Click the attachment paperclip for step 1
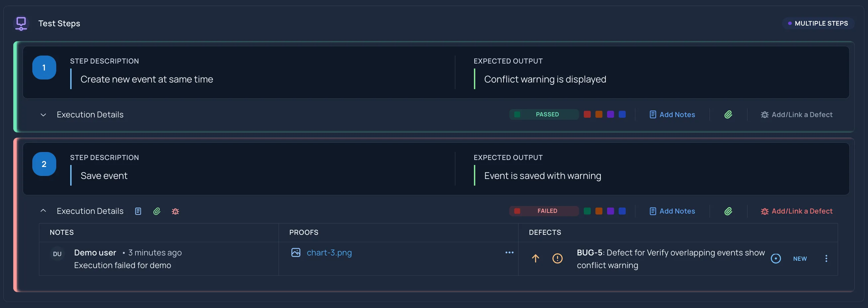Viewport: 868px width, 308px height. [728, 115]
